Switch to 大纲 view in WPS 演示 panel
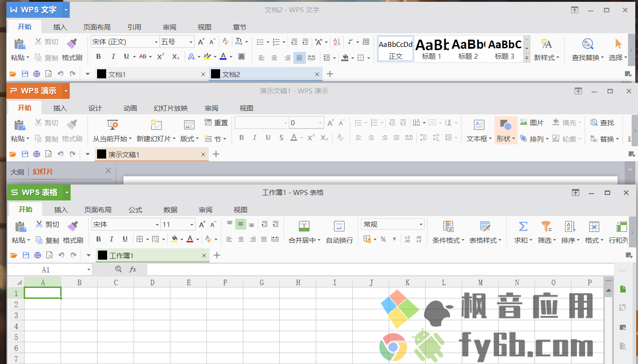This screenshot has width=638, height=364. tap(17, 172)
